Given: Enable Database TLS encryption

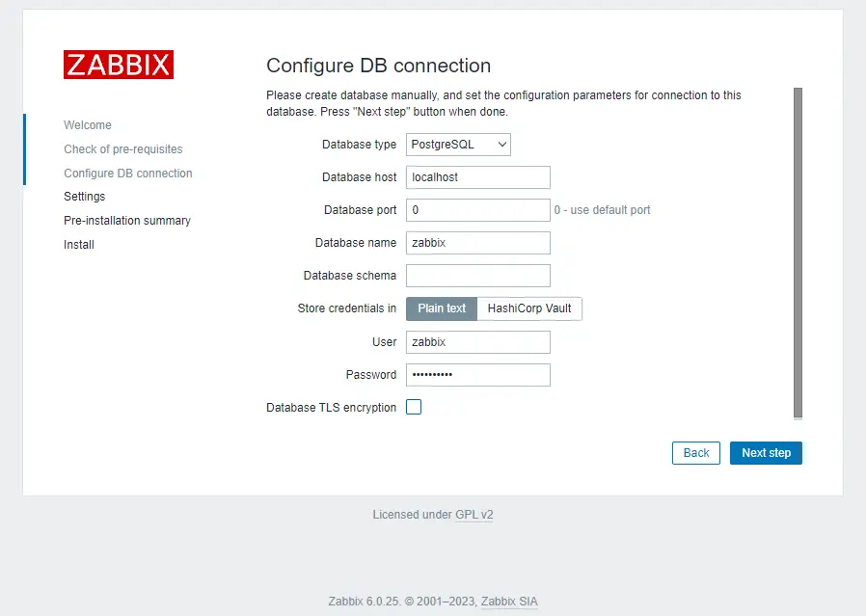Looking at the screenshot, I should point(414,407).
